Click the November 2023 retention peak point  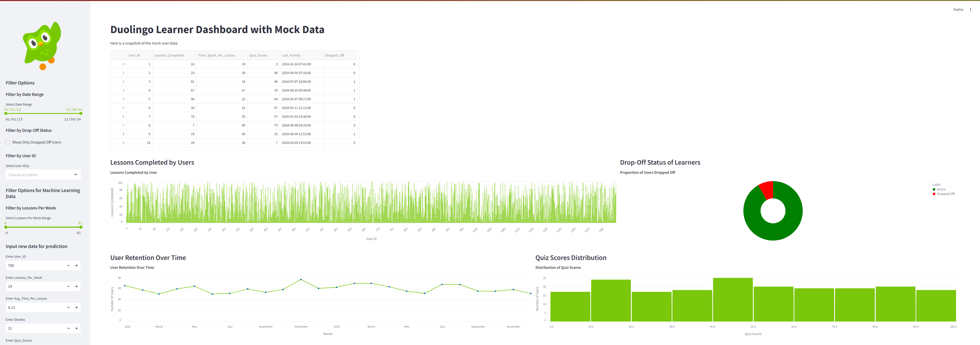[x=301, y=279]
